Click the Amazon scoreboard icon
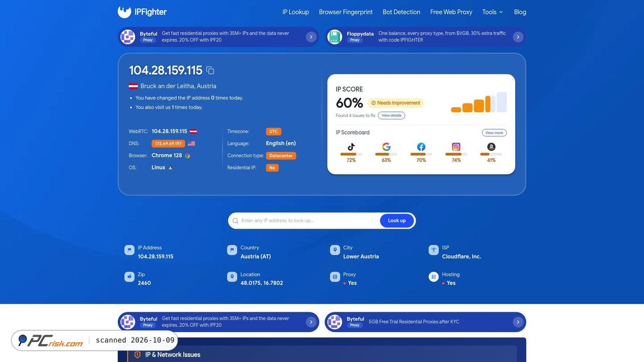Viewport: 644px width, 362px height. tap(491, 147)
